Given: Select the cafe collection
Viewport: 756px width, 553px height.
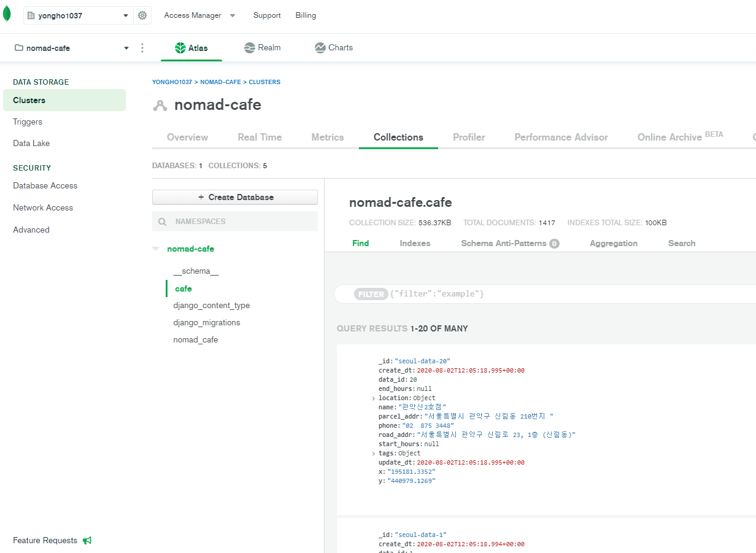Looking at the screenshot, I should pos(183,288).
